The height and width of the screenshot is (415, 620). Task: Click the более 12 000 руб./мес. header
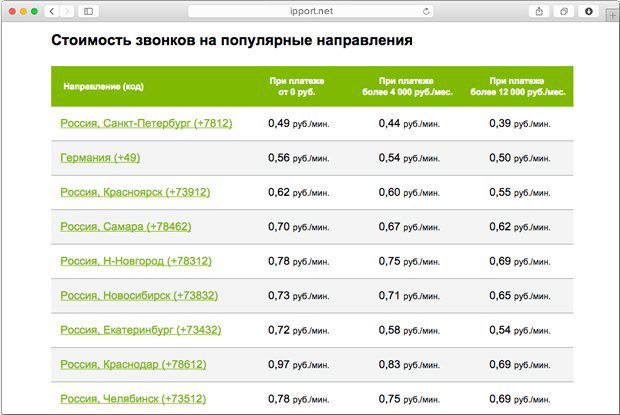tap(518, 92)
